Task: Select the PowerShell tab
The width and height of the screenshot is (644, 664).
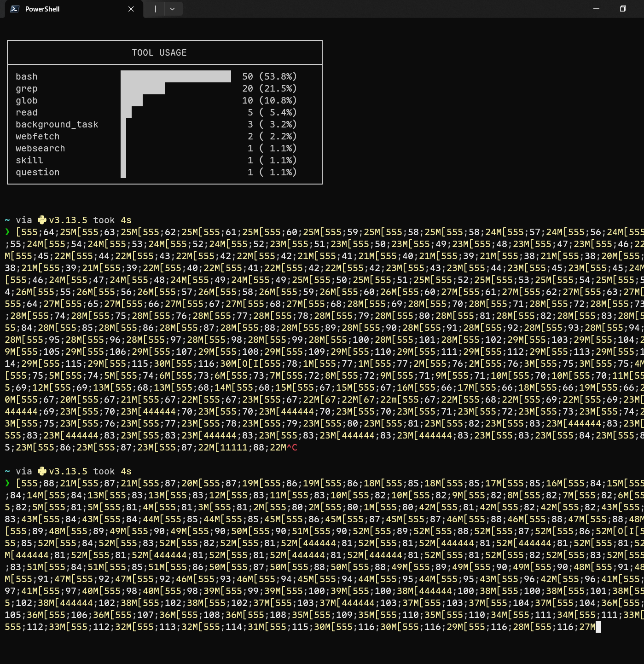Action: coord(74,9)
